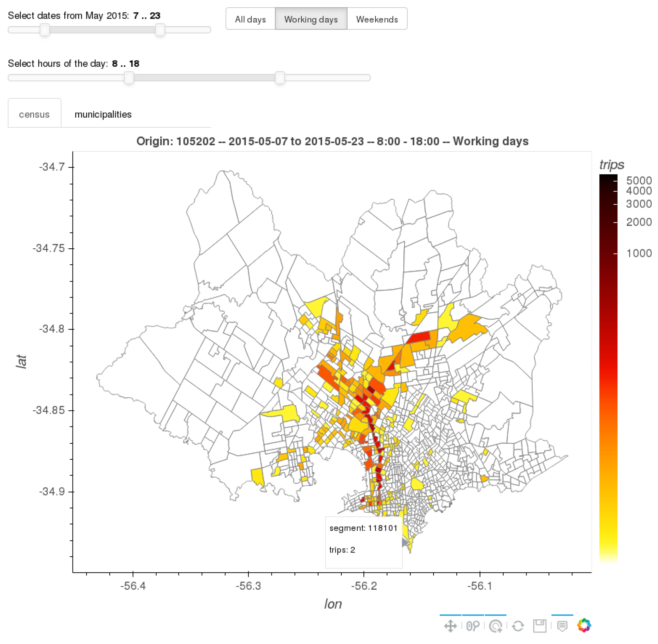Click the hours slider start handle
Viewport: 658px width, 644px height.
tap(129, 78)
